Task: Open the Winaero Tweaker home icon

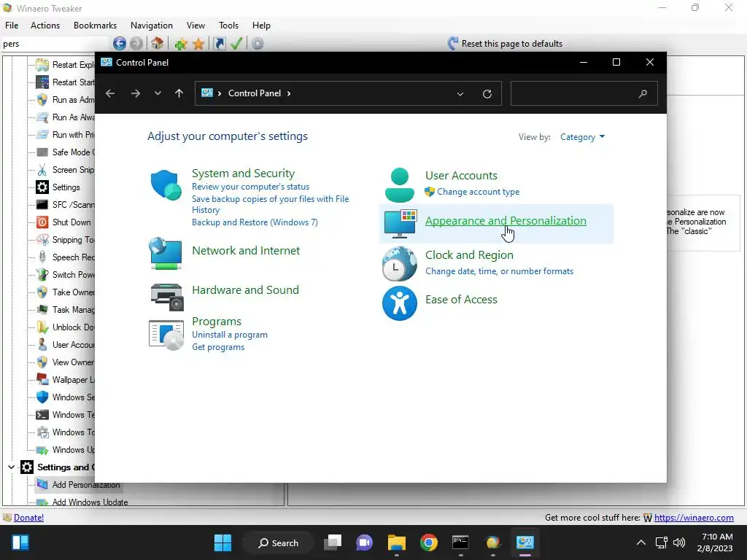Action: [158, 44]
